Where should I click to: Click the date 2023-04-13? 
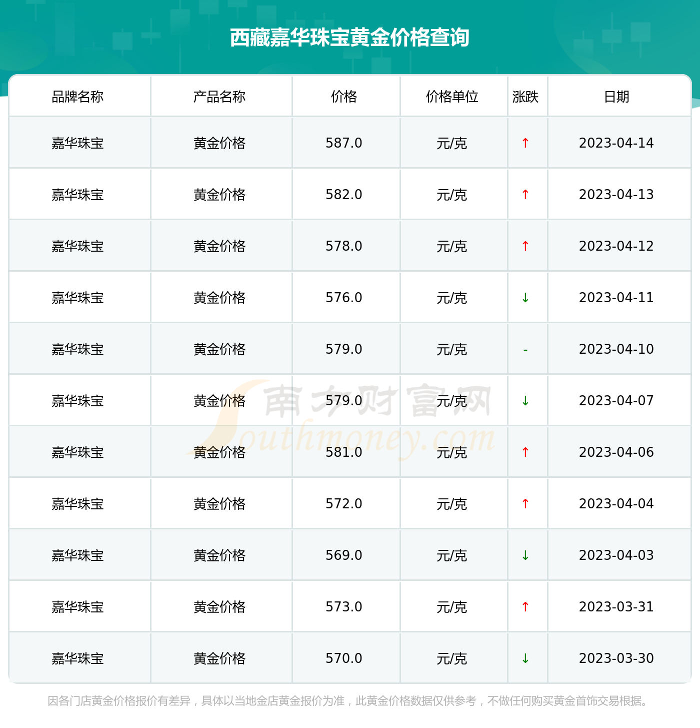[x=616, y=195]
